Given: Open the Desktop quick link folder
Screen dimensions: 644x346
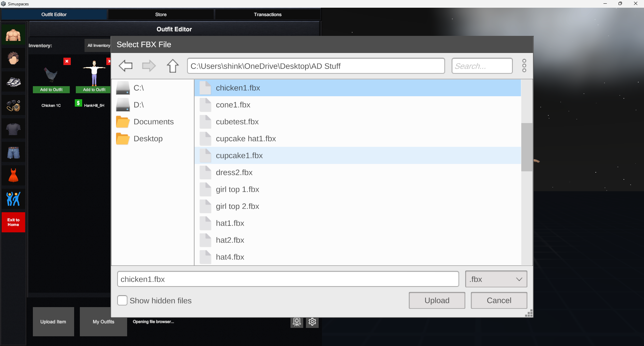Looking at the screenshot, I should (x=153, y=138).
